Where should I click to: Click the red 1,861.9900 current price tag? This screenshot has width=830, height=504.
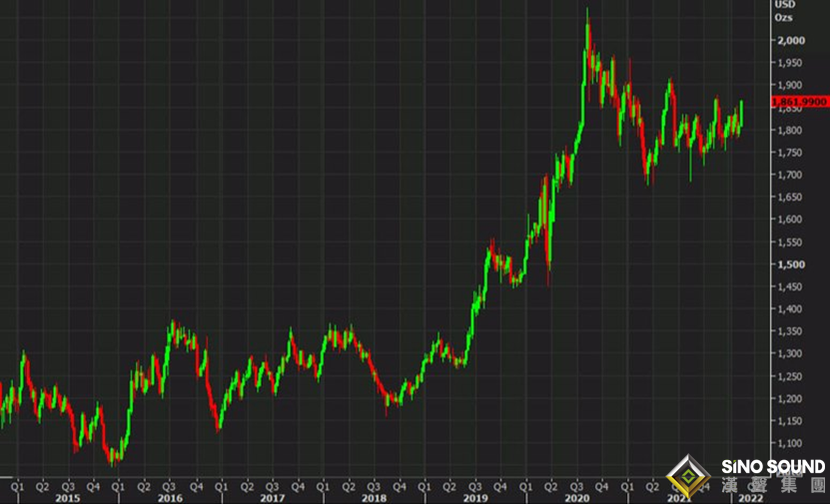(799, 102)
